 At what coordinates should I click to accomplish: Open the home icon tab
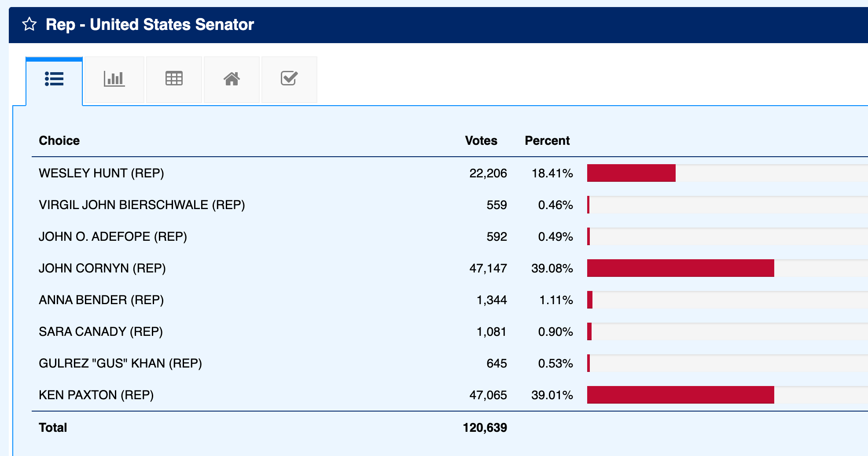232,79
